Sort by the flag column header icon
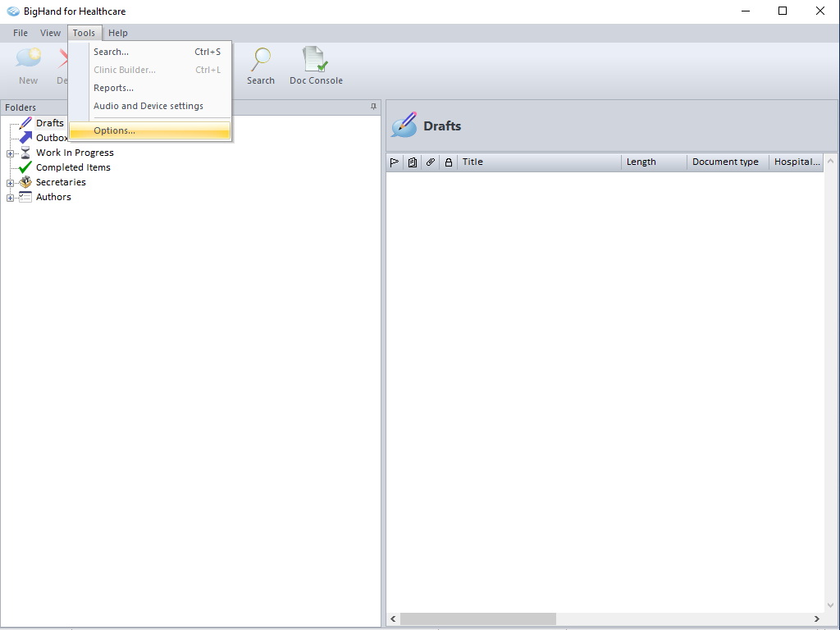Screen dimensions: 840x630 (395, 162)
